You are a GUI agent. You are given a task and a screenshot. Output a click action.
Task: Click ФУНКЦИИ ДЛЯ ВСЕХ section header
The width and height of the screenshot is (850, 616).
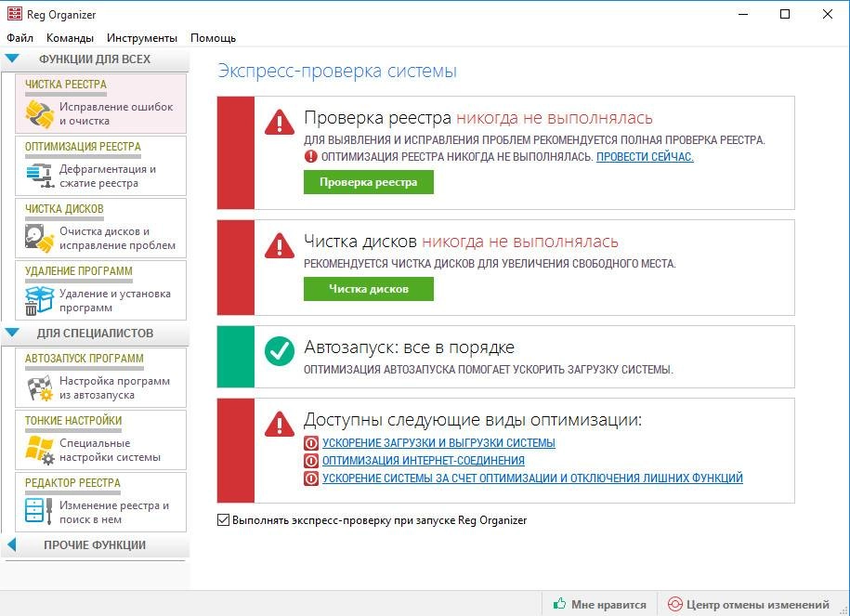95,59
